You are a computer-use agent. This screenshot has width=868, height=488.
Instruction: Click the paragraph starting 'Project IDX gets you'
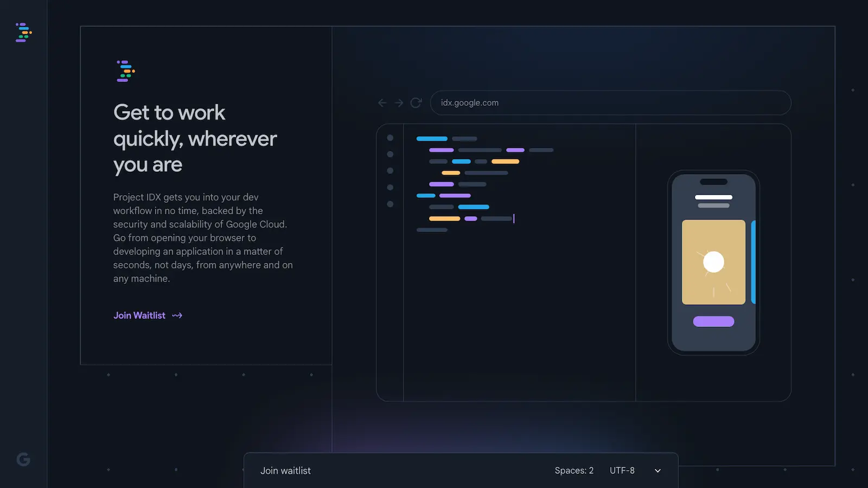tap(203, 238)
